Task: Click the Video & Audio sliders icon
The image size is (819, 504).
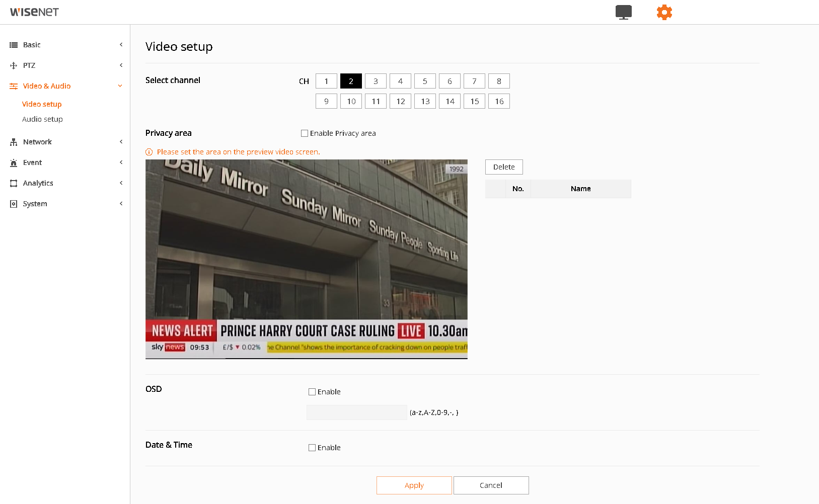Action: click(14, 86)
